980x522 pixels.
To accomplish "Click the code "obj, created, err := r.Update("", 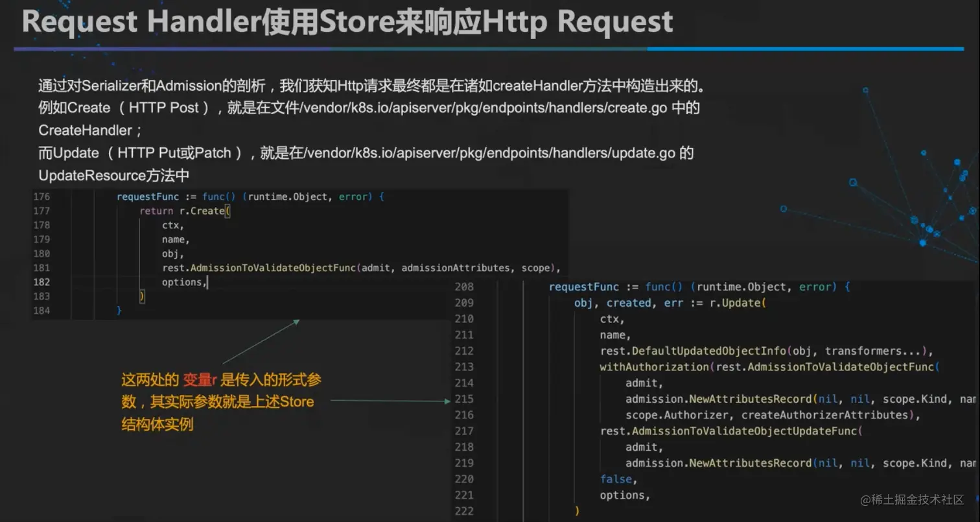I will (x=671, y=303).
